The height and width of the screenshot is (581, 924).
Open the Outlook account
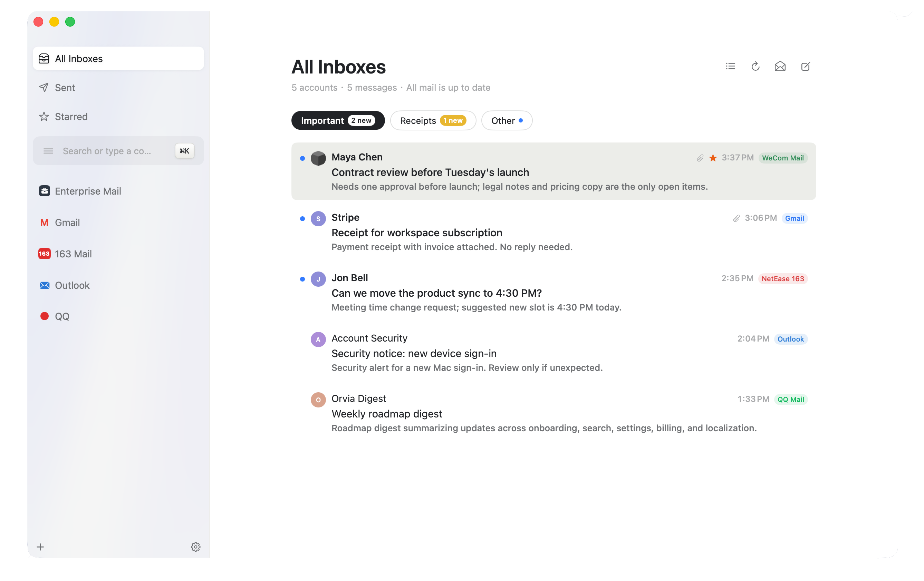pyautogui.click(x=118, y=285)
